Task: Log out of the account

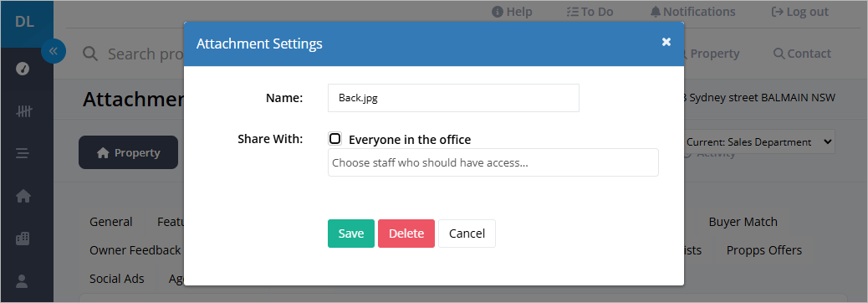Action: click(x=800, y=12)
